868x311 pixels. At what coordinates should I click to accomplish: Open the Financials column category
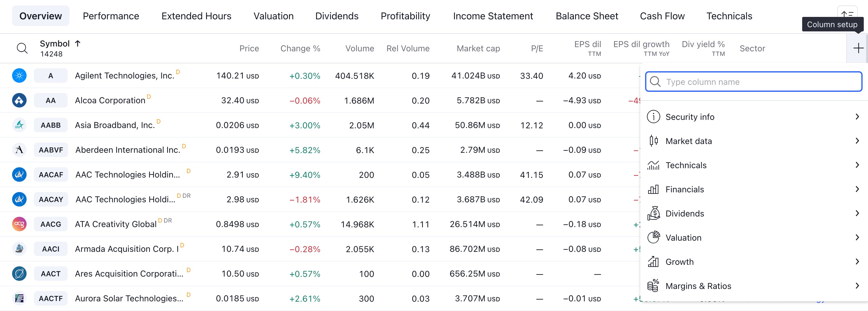(754, 189)
